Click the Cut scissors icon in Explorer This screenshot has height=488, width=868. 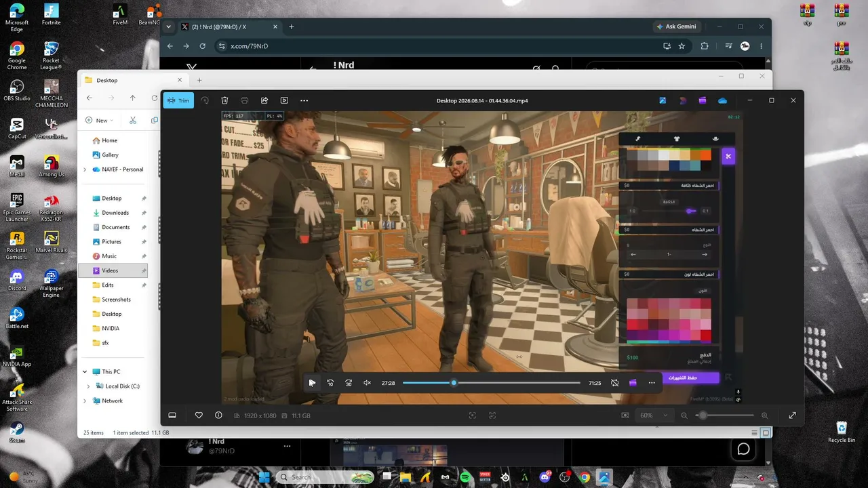click(x=133, y=121)
